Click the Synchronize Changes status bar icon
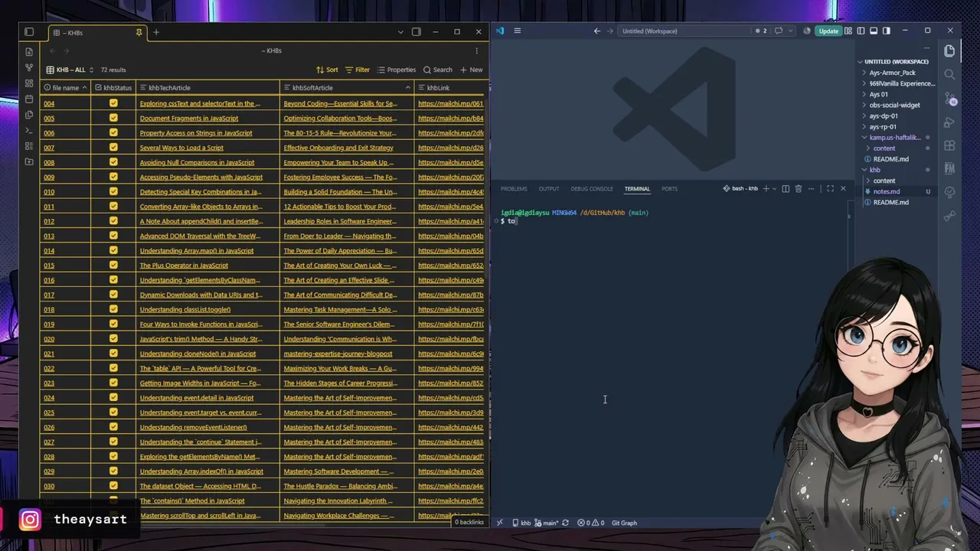The height and width of the screenshot is (551, 980). pyautogui.click(x=565, y=523)
